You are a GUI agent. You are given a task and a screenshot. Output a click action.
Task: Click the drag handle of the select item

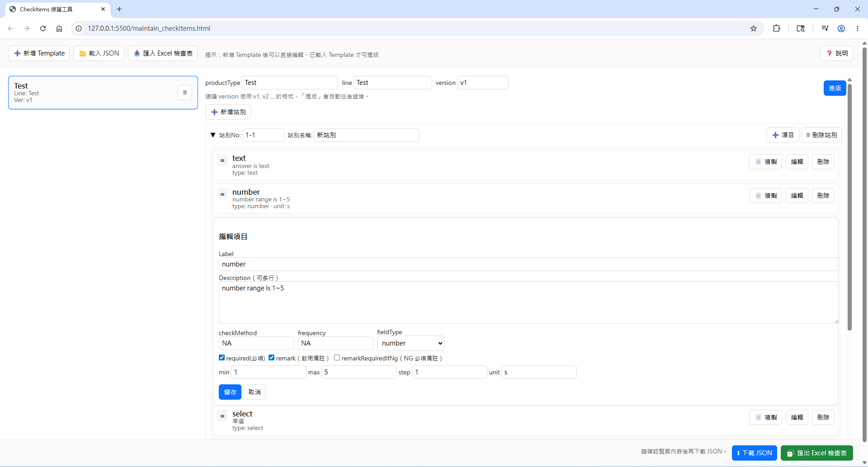[x=222, y=416]
